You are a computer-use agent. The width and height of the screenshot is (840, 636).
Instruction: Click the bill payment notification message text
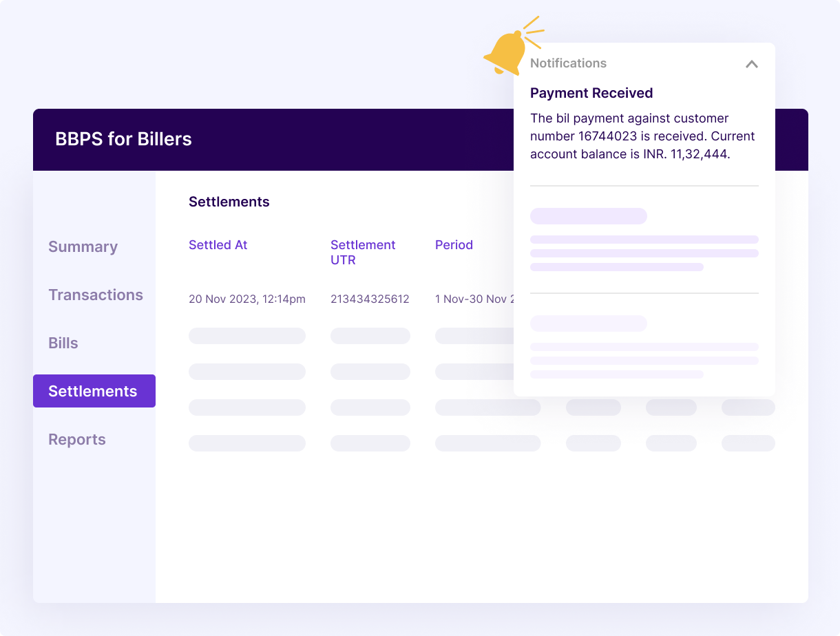click(x=642, y=136)
